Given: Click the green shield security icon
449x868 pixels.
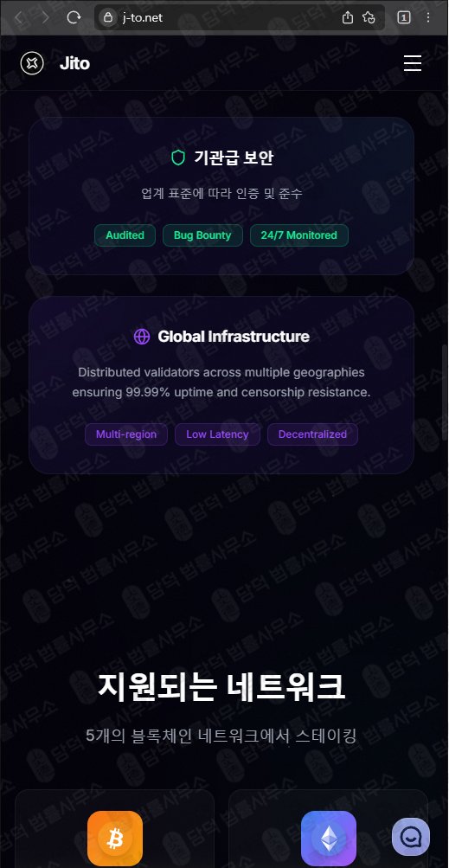Looking at the screenshot, I should click(177, 158).
